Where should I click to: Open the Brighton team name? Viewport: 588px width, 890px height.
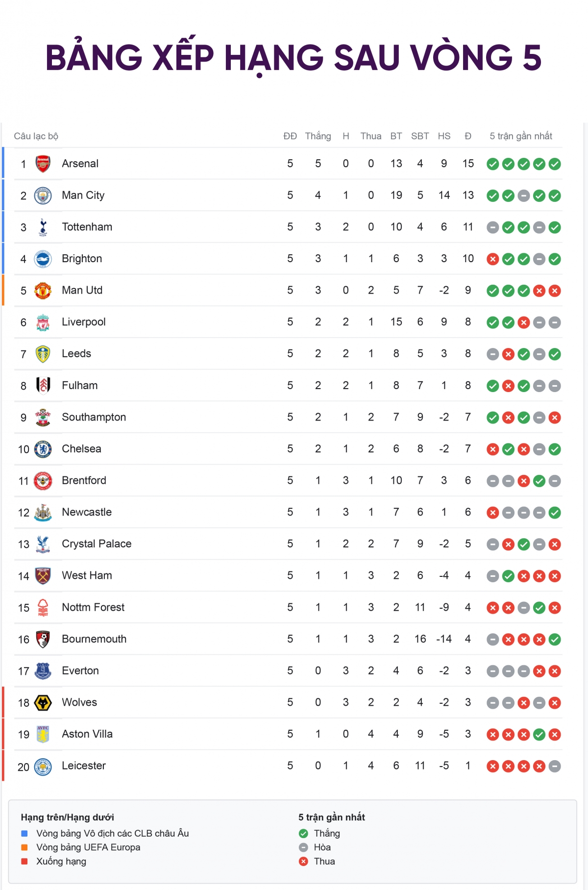[x=82, y=259]
